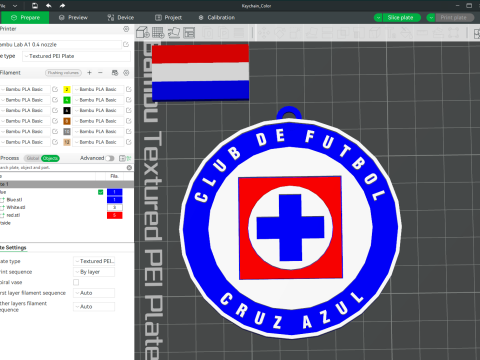Edit preset icon left of black swatch 6
480x360 pixels.
pyautogui.click(x=55, y=110)
